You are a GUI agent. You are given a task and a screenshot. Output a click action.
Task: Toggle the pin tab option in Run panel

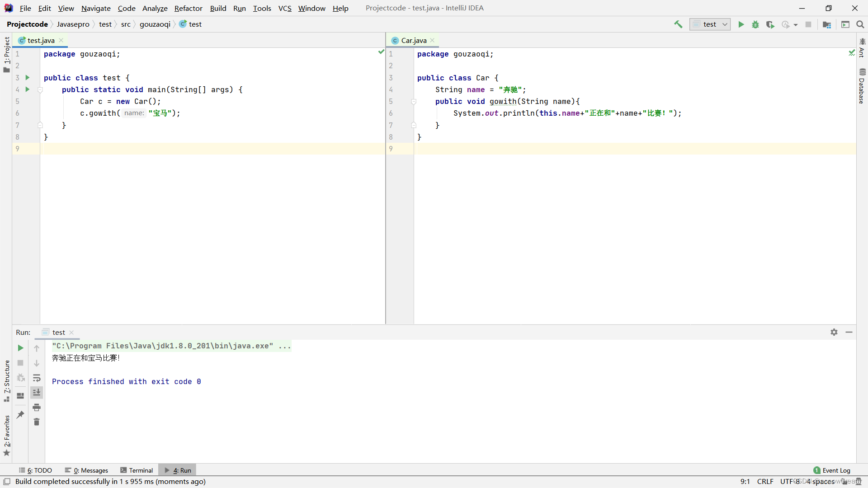point(20,414)
